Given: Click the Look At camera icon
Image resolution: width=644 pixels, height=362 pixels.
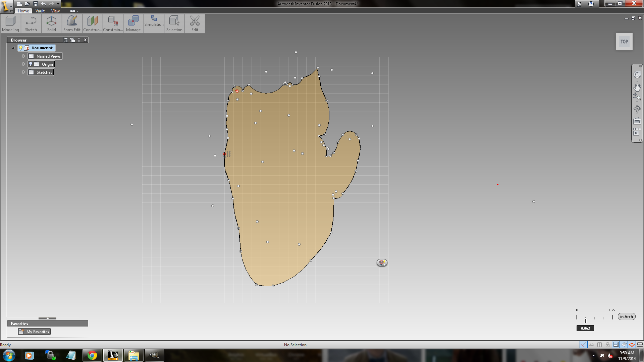Looking at the screenshot, I should (637, 121).
